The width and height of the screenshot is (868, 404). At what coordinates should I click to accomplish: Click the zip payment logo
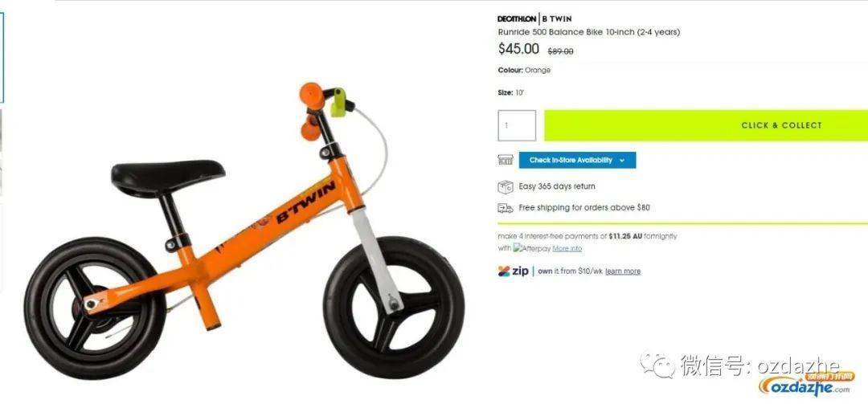pos(513,271)
